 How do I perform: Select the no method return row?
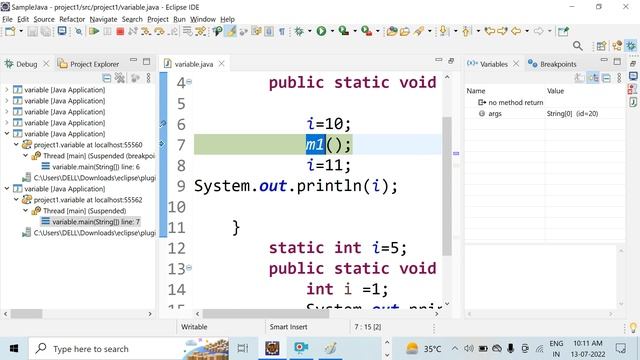tap(545, 102)
